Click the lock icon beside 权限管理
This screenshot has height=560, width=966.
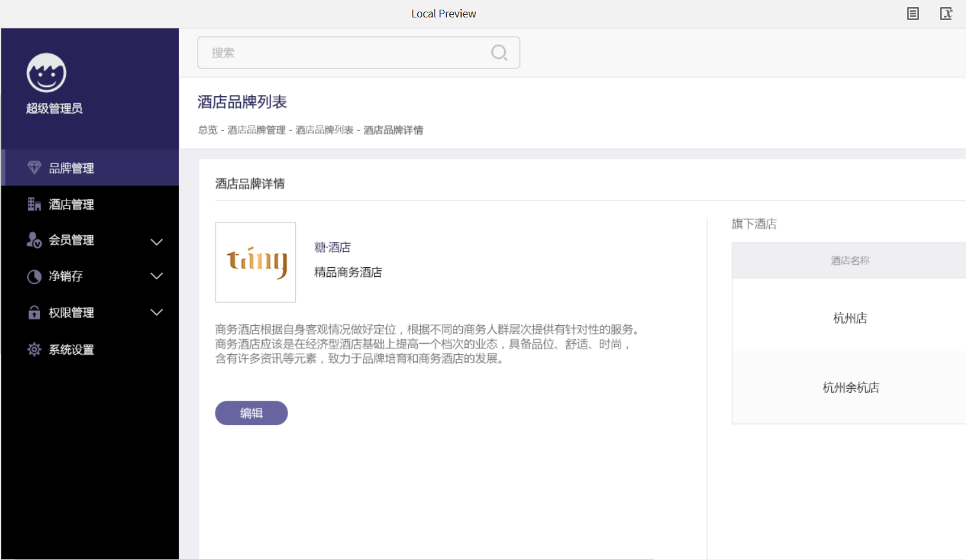click(34, 312)
